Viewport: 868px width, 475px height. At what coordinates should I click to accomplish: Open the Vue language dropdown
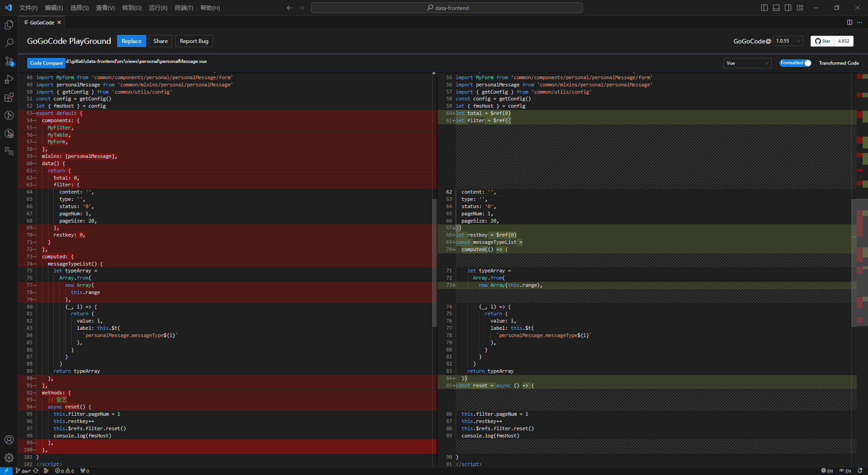[x=747, y=63]
